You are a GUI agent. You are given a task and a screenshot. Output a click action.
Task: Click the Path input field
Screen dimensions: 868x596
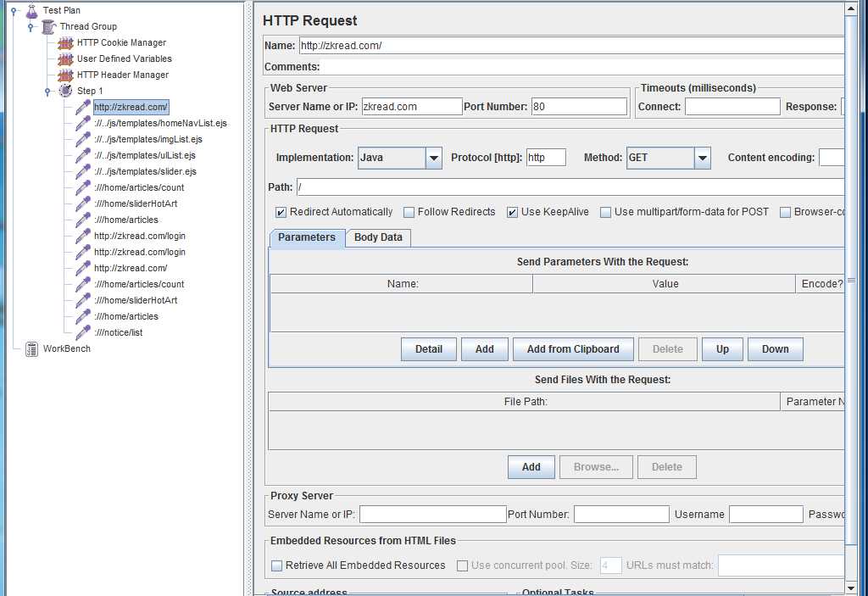570,187
